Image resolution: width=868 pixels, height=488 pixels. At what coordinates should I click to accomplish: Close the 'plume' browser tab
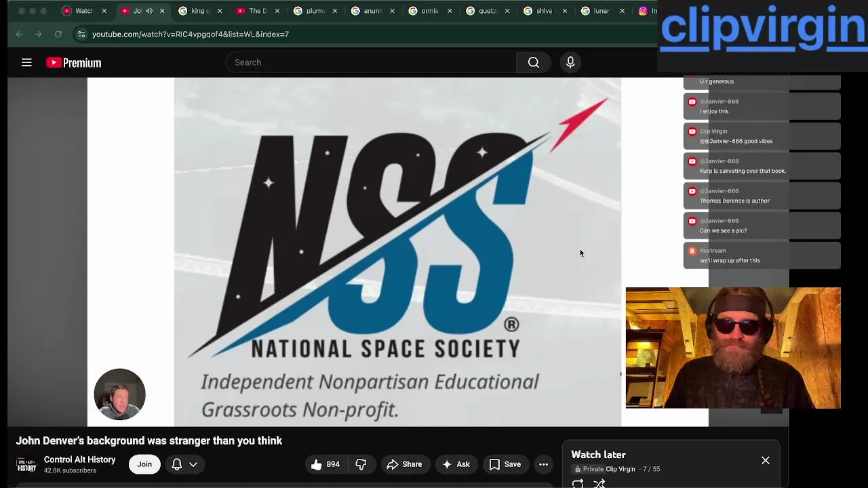(x=334, y=11)
